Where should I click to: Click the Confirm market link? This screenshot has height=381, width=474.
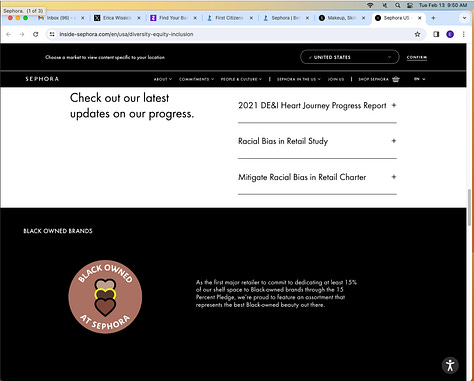pyautogui.click(x=417, y=57)
